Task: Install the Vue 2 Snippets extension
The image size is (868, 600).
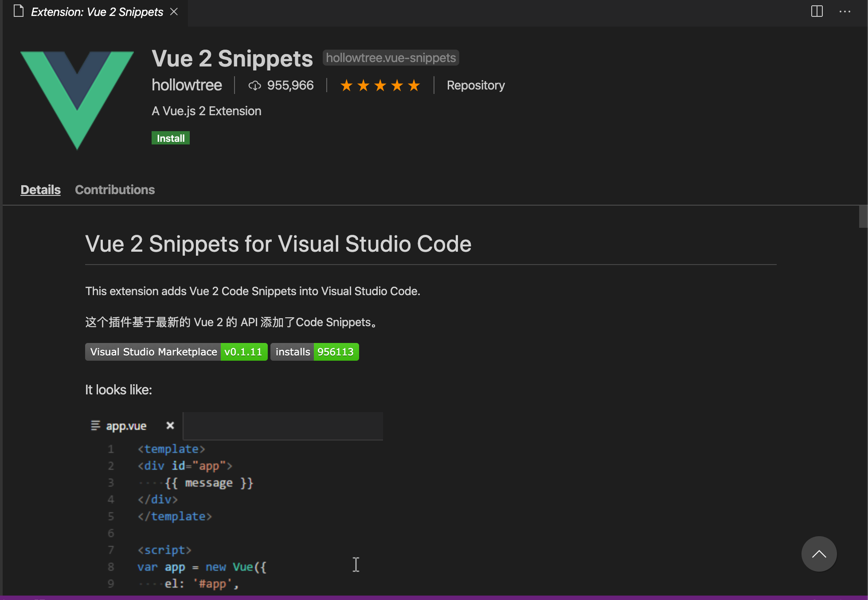Action: [x=170, y=138]
